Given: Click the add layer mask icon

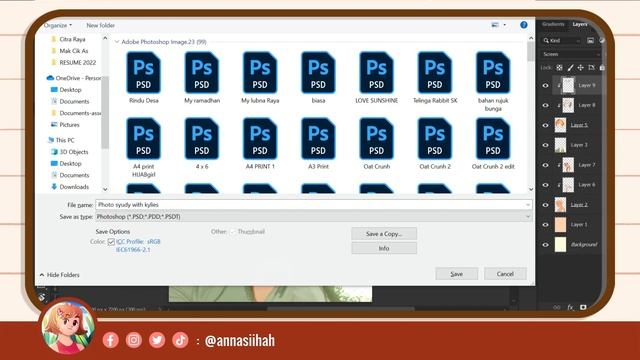Looking at the screenshot, I should click(583, 307).
